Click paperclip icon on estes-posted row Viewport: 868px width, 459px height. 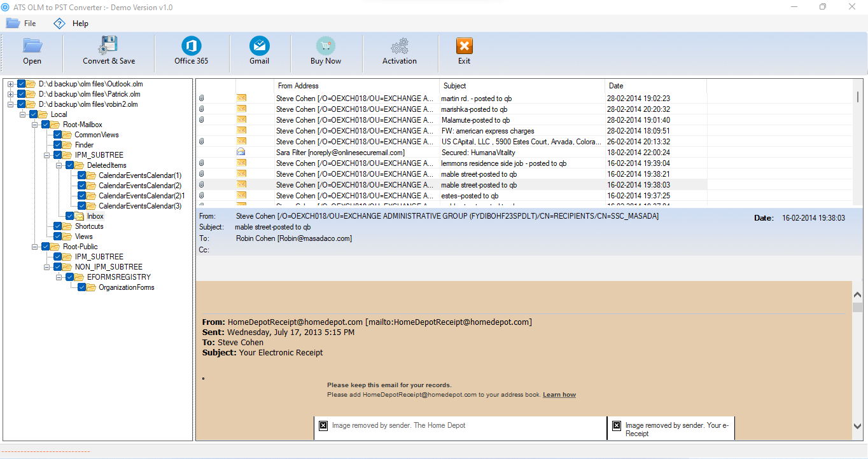coord(202,196)
